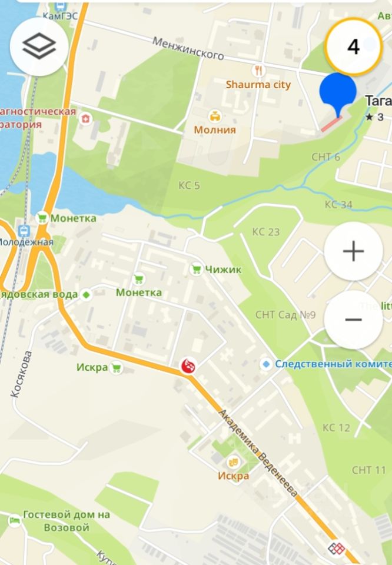Tap the КамГЭС transit stop icon
Viewport: 392px width, 565px height.
tap(61, 6)
